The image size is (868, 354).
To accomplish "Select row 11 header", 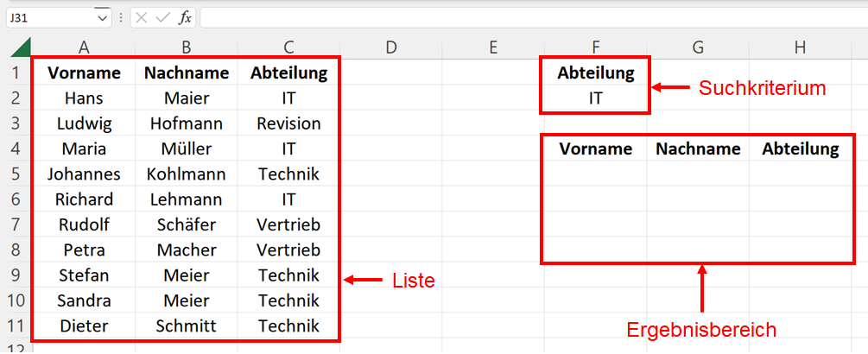I will click(x=15, y=326).
